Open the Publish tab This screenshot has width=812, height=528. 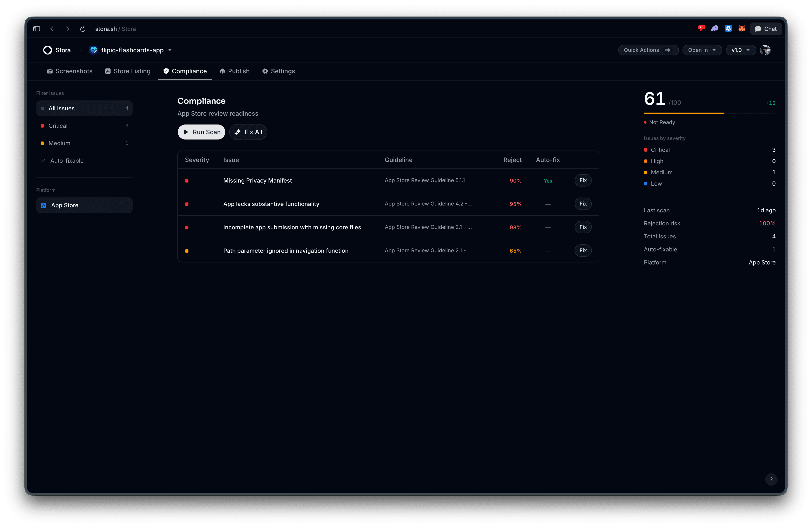pos(234,71)
